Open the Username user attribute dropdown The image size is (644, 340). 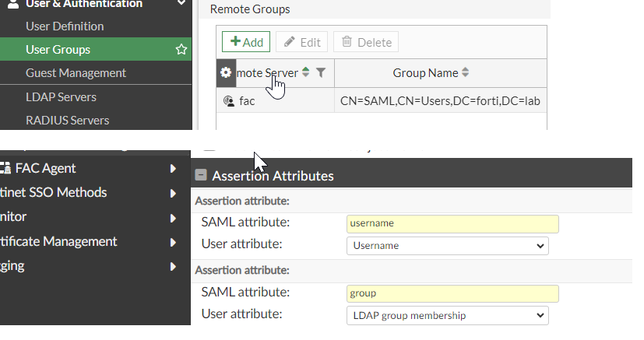(447, 246)
